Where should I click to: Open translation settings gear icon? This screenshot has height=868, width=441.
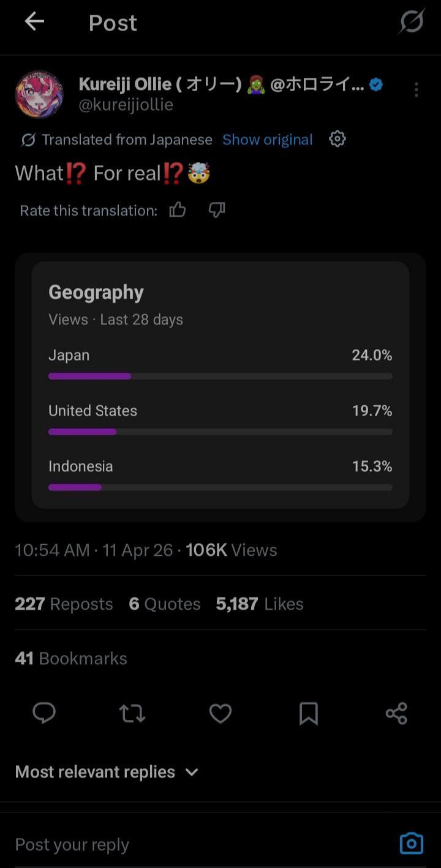[x=337, y=139]
